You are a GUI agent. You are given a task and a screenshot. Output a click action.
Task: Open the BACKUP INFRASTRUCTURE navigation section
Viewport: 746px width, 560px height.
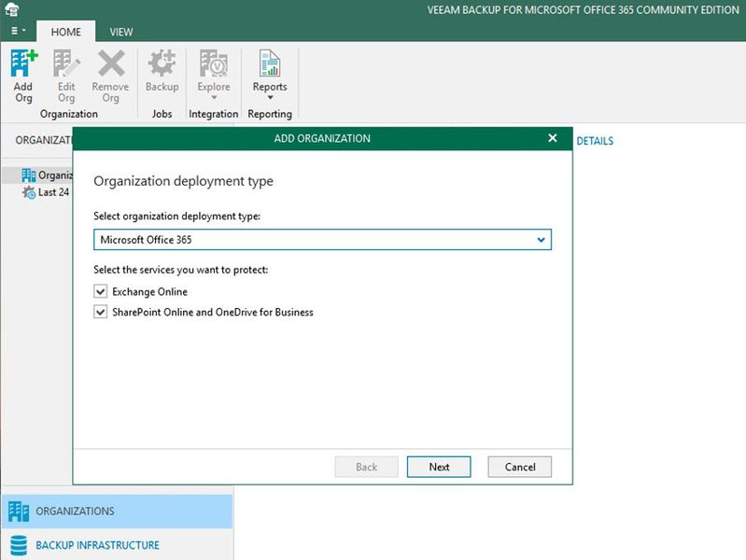[117, 545]
